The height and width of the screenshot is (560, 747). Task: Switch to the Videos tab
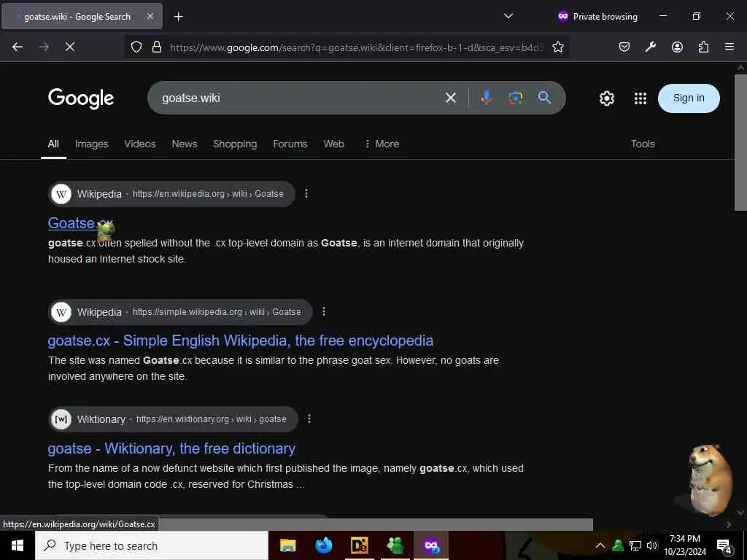click(x=140, y=144)
